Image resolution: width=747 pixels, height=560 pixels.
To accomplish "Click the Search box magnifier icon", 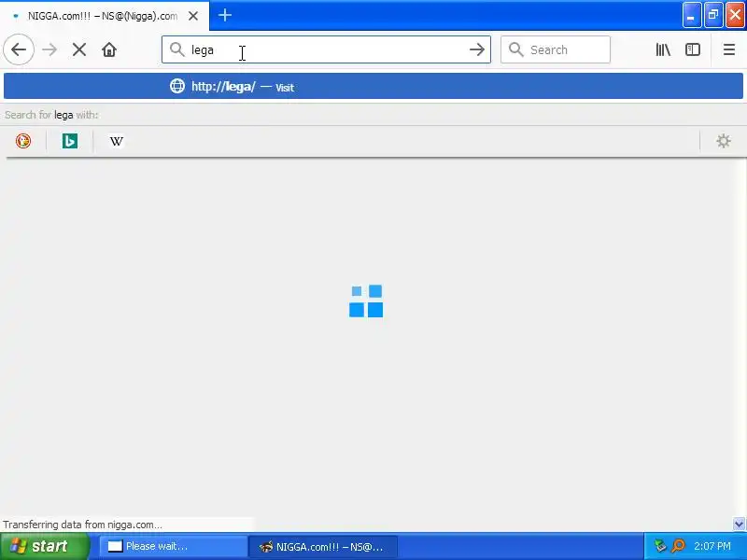I will point(516,49).
